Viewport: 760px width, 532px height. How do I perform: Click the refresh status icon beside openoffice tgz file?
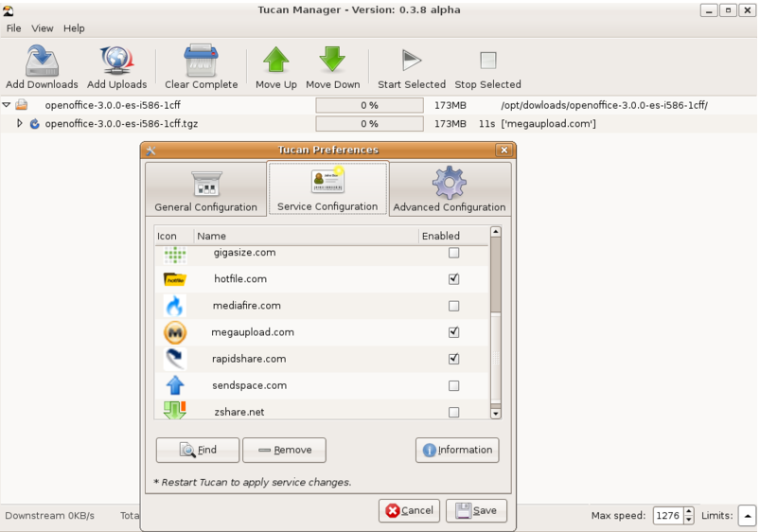pyautogui.click(x=34, y=124)
